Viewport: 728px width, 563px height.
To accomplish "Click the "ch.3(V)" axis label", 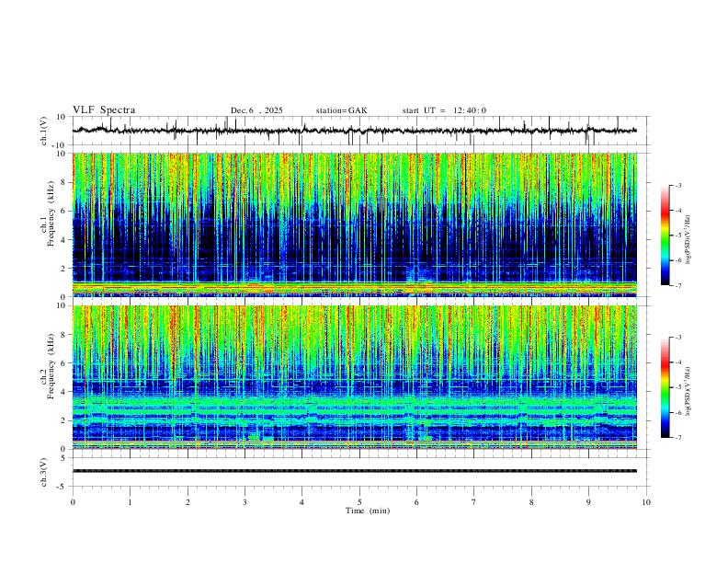I will tap(44, 472).
